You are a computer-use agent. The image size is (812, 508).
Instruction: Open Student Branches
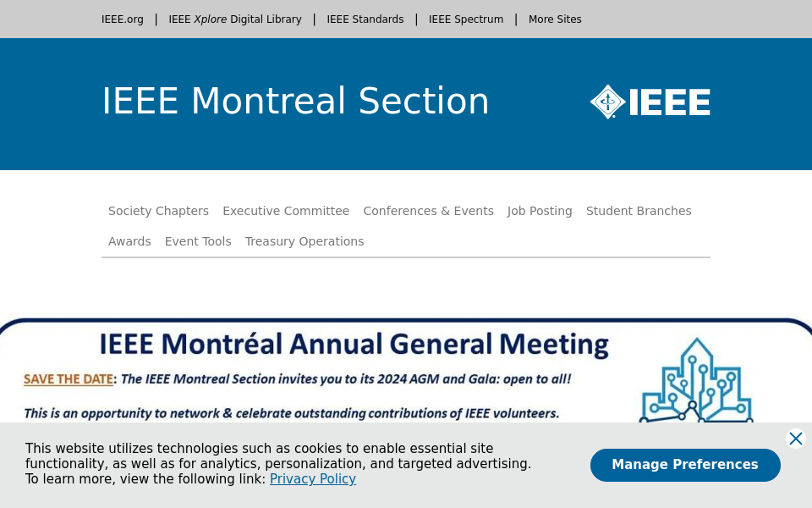pos(639,211)
